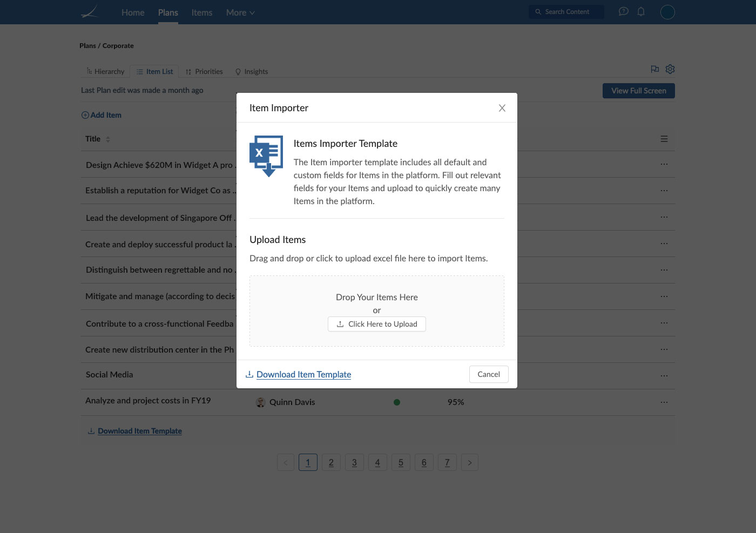Close the Item Importer dialog
The height and width of the screenshot is (533, 756).
click(502, 108)
